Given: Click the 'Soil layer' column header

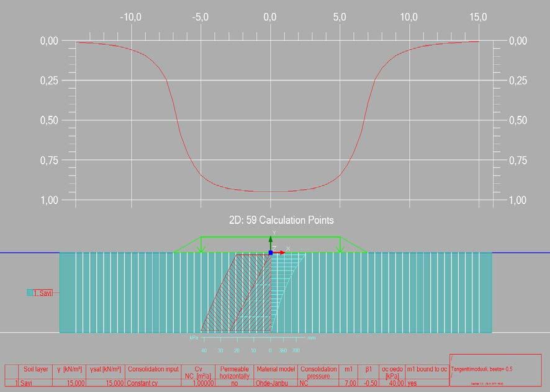Looking at the screenshot, I should pos(36,369).
